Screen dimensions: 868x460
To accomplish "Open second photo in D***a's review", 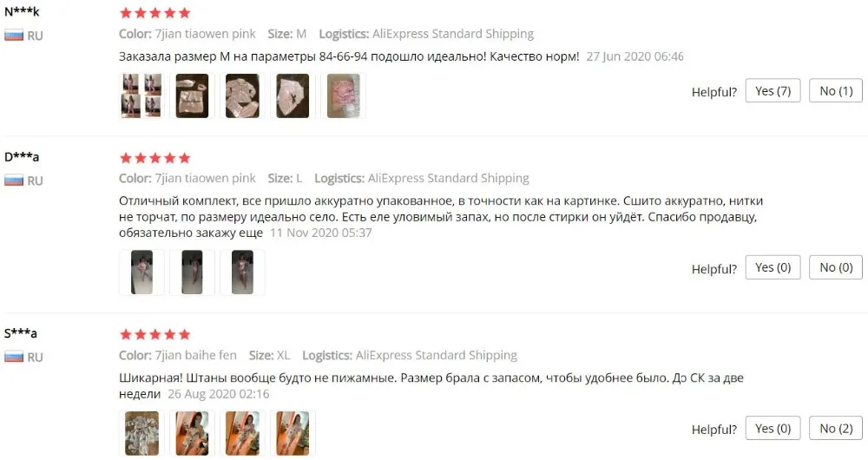I will [x=192, y=273].
